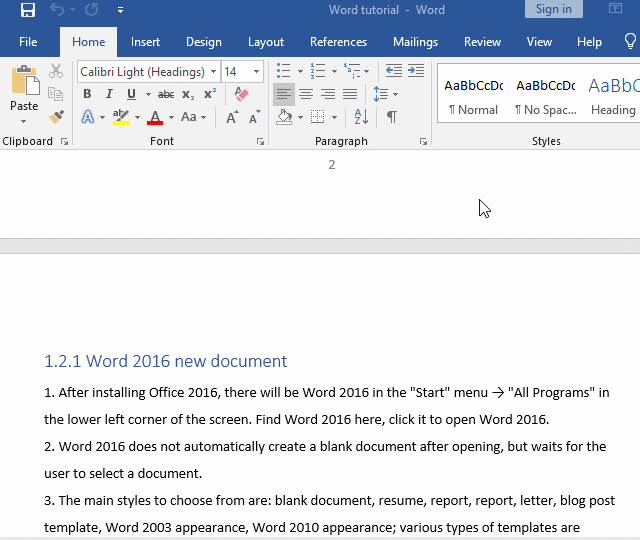Screen dimensions: 640x540
Task: Apply the Normal style
Action: click(x=473, y=97)
